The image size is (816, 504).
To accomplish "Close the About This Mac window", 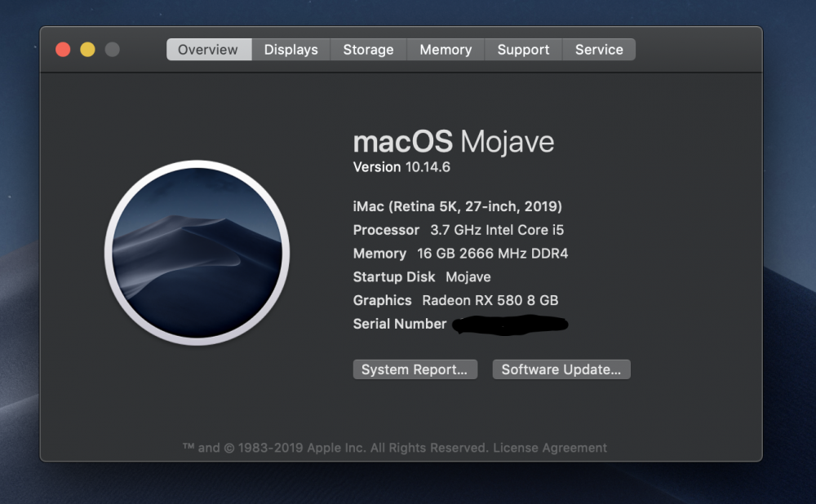I will click(x=63, y=50).
